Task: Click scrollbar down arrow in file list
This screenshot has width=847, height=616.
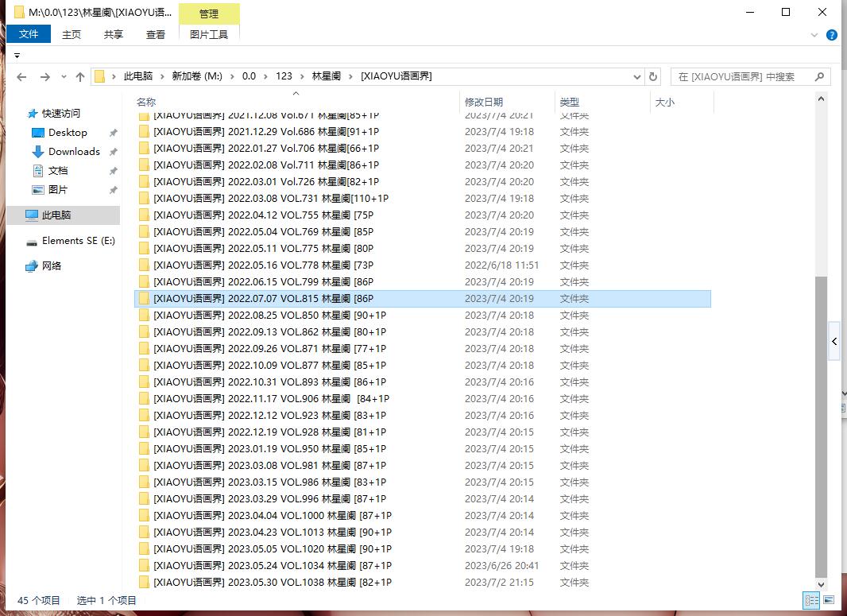Action: coord(821,584)
